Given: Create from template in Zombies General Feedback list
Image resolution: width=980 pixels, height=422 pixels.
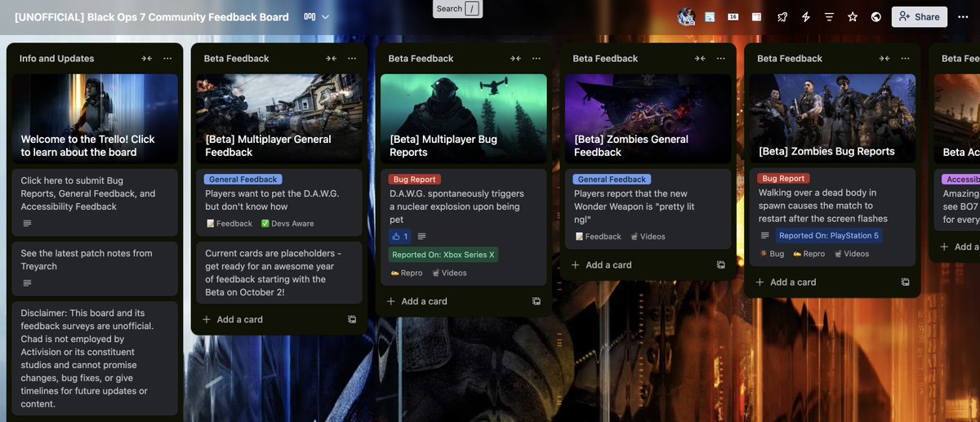Looking at the screenshot, I should tap(721, 265).
